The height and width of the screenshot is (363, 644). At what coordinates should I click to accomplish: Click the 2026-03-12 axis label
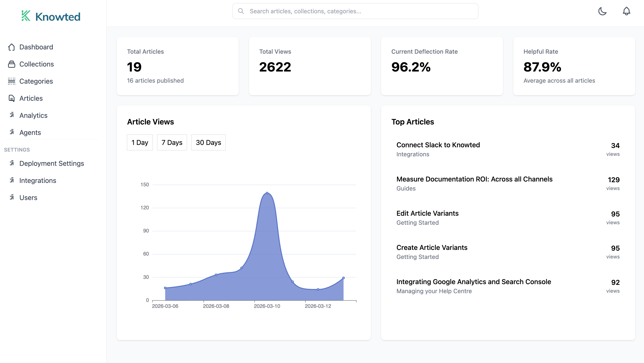pos(318,306)
